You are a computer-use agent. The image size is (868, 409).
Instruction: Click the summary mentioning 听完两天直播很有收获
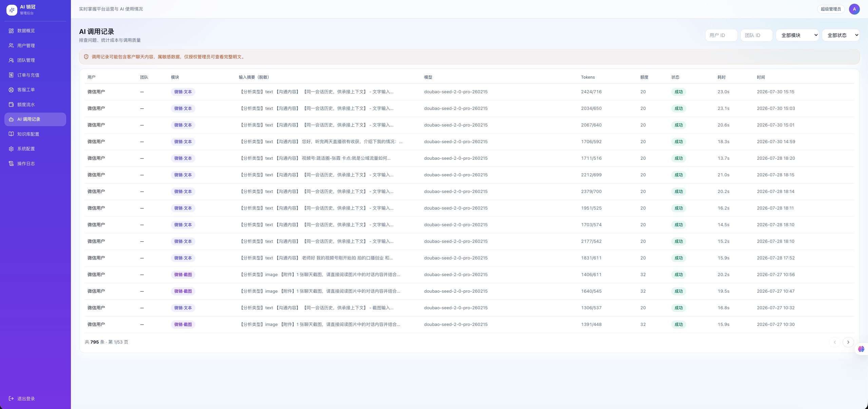pos(321,142)
